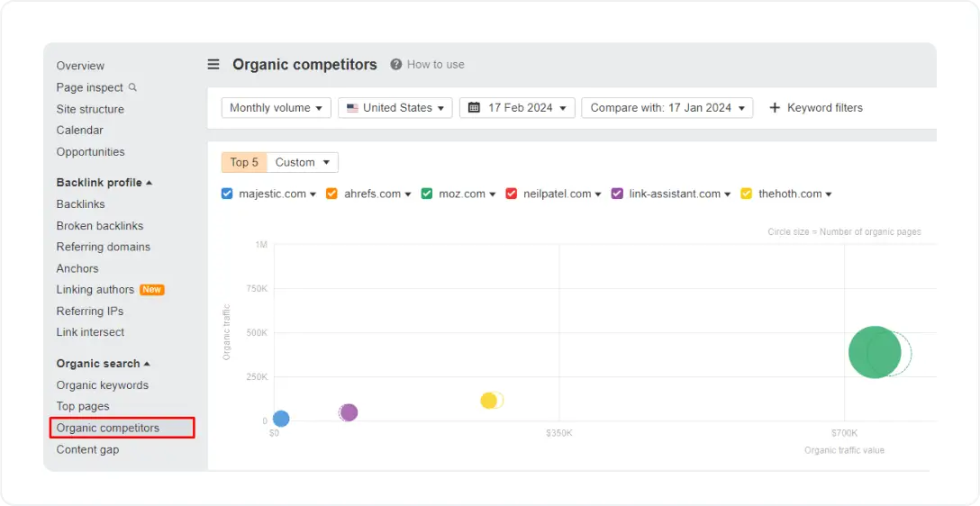Image resolution: width=980 pixels, height=506 pixels.
Task: Click the United States flag icon
Action: [x=352, y=108]
